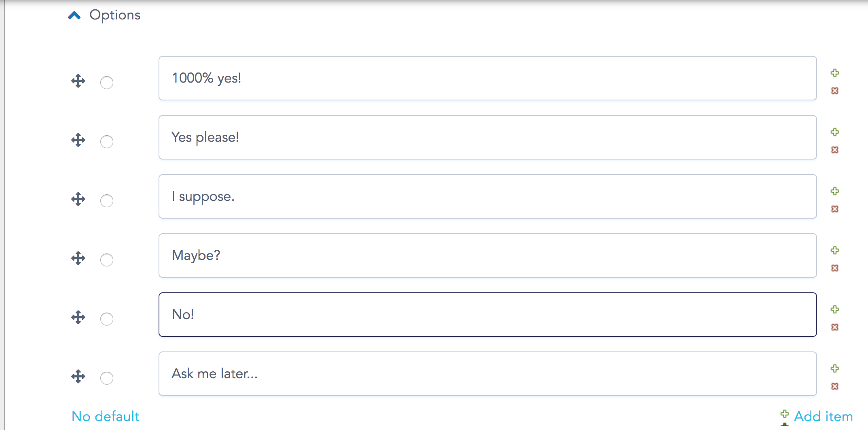Click the move handle beside 'Ask me later...'

78,377
